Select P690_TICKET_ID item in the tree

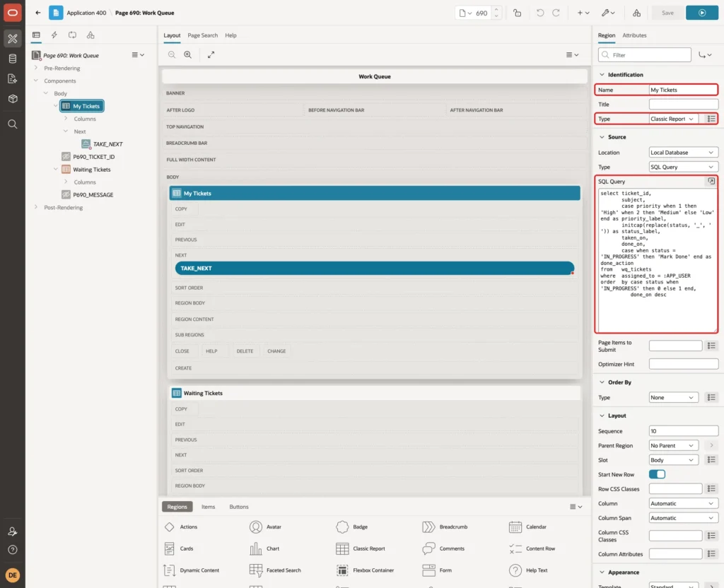pyautogui.click(x=93, y=157)
